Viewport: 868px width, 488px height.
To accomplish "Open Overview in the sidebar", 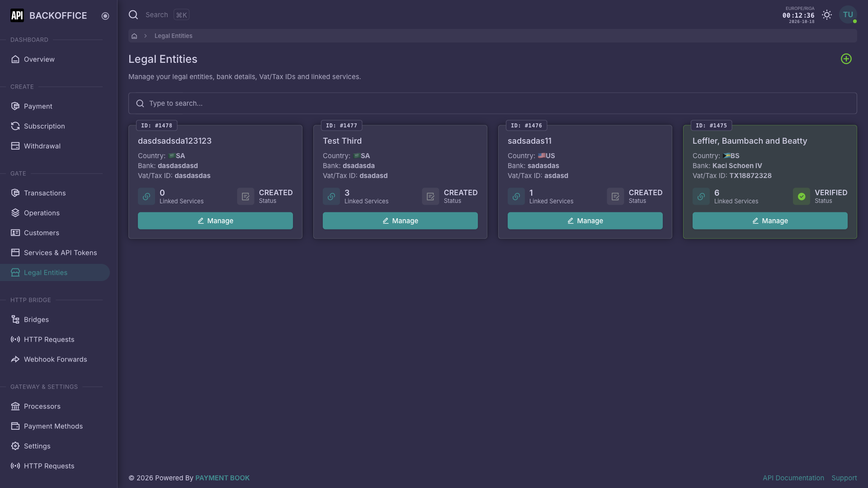I will (x=55, y=59).
